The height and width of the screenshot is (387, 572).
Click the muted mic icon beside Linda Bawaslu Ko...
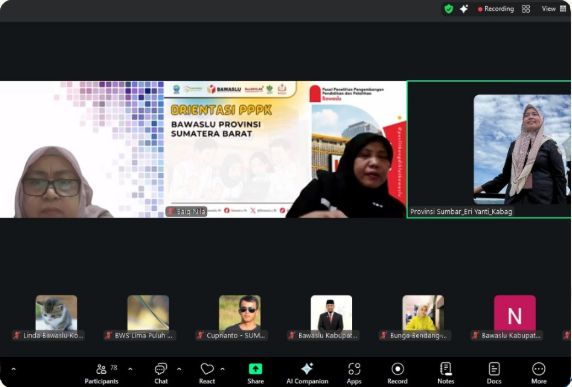click(16, 336)
